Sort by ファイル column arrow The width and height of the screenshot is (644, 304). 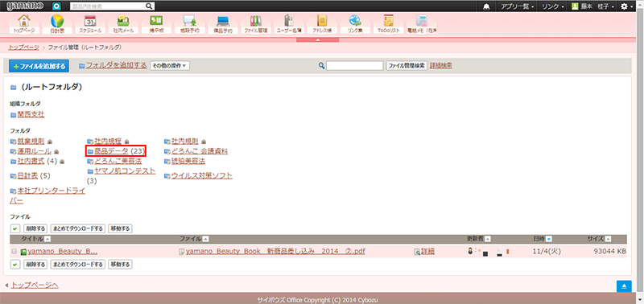point(206,239)
